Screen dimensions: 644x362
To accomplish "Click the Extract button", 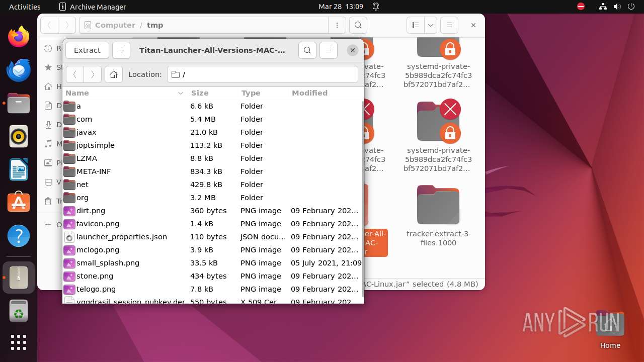I will click(x=87, y=50).
